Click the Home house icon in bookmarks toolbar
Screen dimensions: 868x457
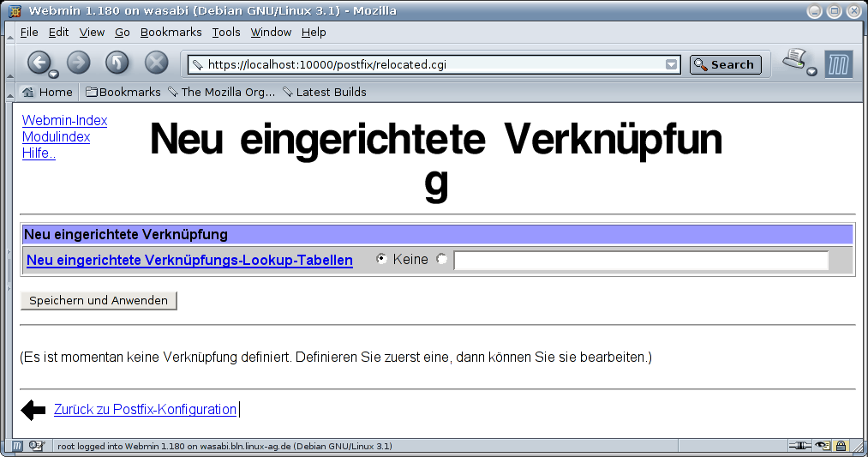[27, 92]
